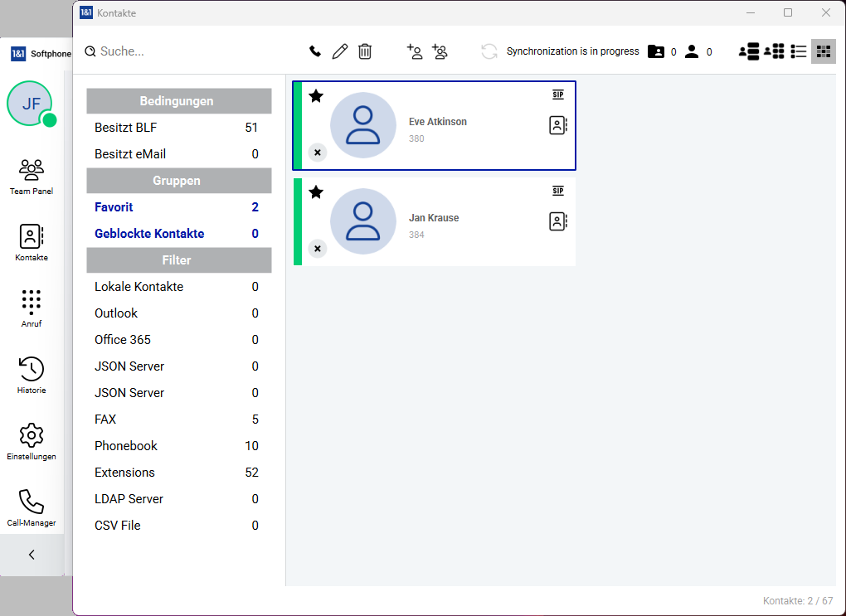The width and height of the screenshot is (846, 616).
Task: Toggle favorite star on Jan Krause
Action: tap(316, 192)
